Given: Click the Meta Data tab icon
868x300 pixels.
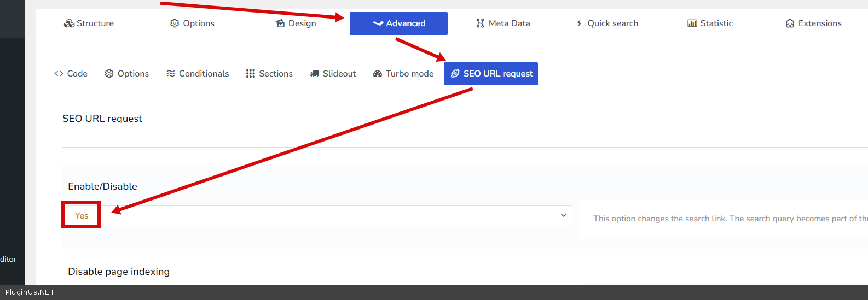Looking at the screenshot, I should (480, 23).
